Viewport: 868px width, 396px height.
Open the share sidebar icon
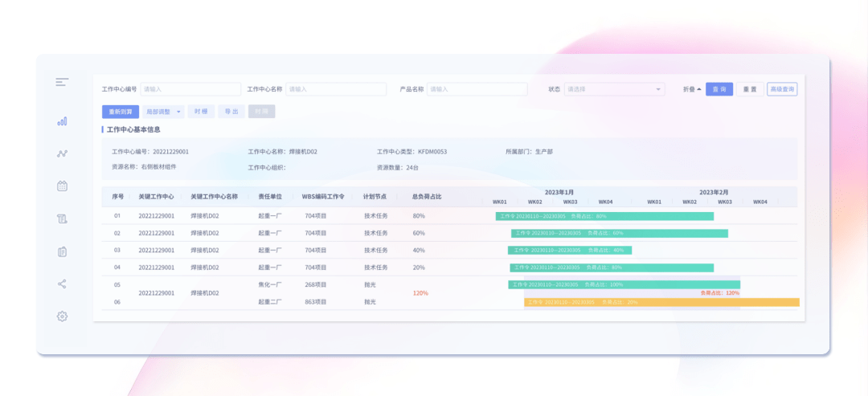point(62,284)
